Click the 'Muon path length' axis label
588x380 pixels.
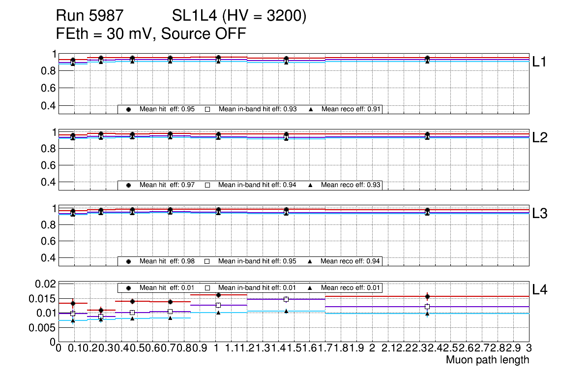click(487, 360)
